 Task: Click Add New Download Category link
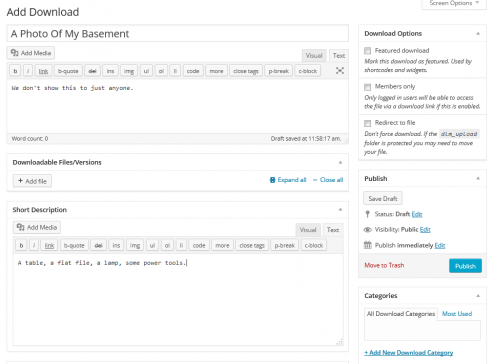coord(409,353)
